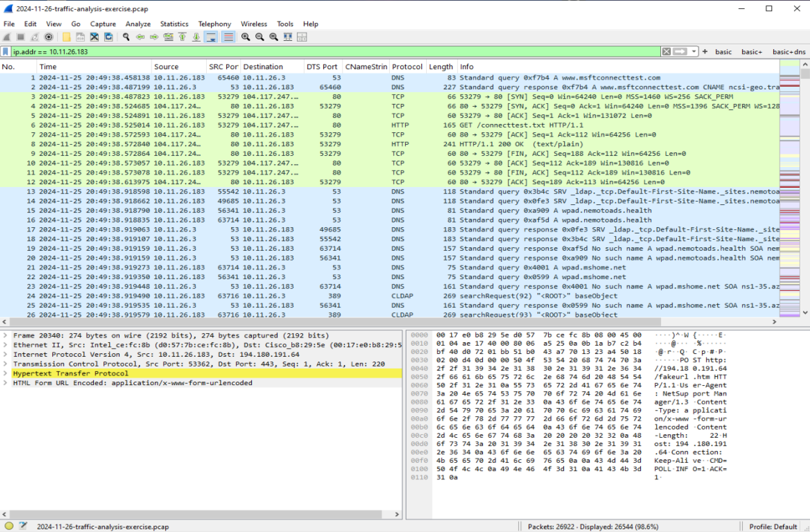Apply the basic+dns filter button

pyautogui.click(x=789, y=51)
